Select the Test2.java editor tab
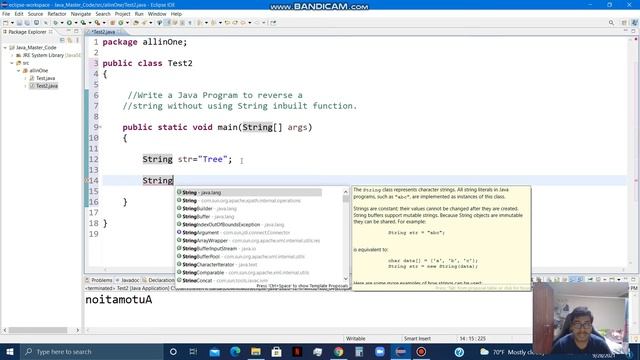640x360 pixels. pyautogui.click(x=102, y=31)
